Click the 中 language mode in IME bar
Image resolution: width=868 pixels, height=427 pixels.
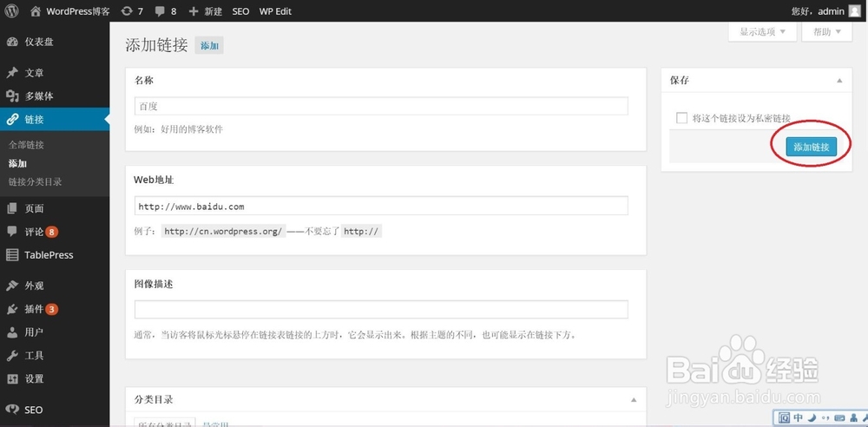click(x=799, y=417)
